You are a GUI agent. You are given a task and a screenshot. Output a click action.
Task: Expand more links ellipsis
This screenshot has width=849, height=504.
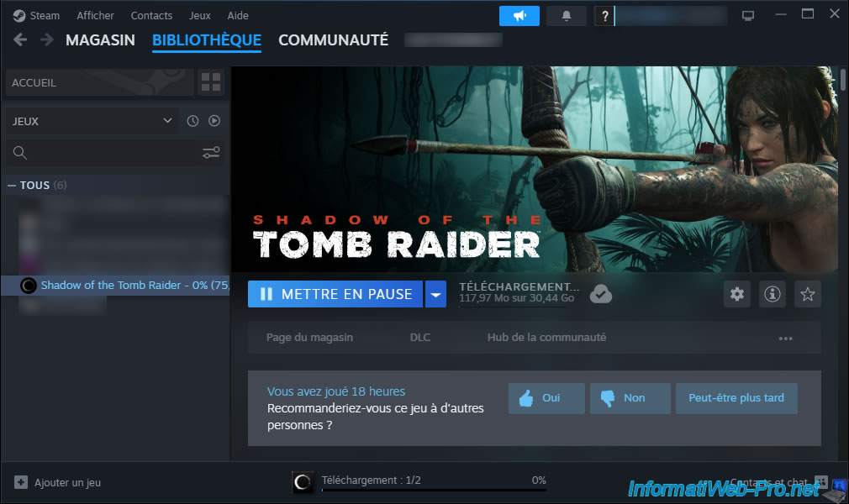pos(786,339)
